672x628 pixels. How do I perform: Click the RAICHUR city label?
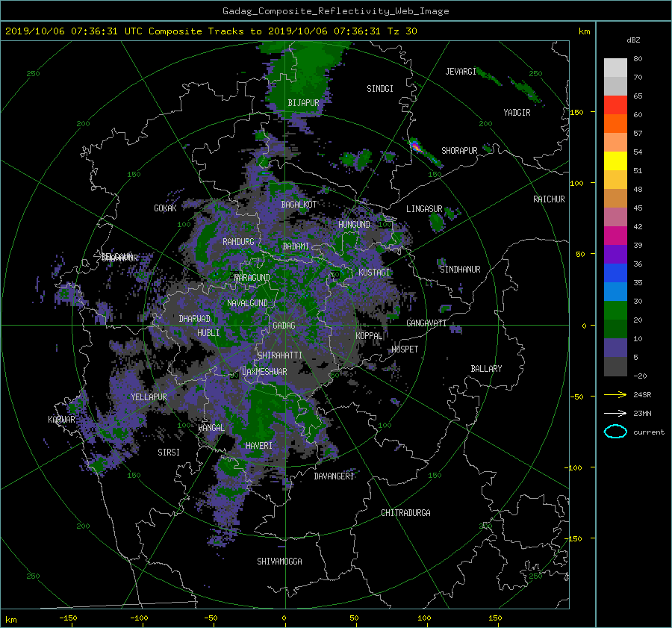pos(549,199)
